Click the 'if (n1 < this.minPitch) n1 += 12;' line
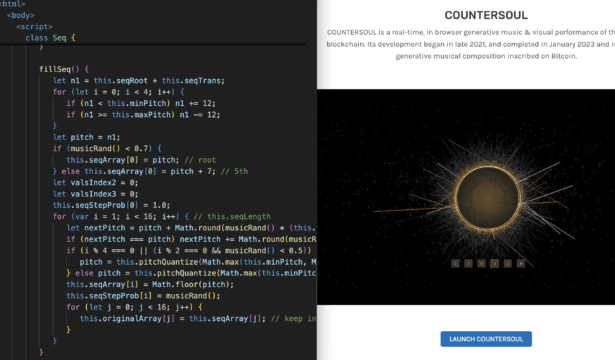Viewport: 615px width, 360px height. tap(141, 104)
